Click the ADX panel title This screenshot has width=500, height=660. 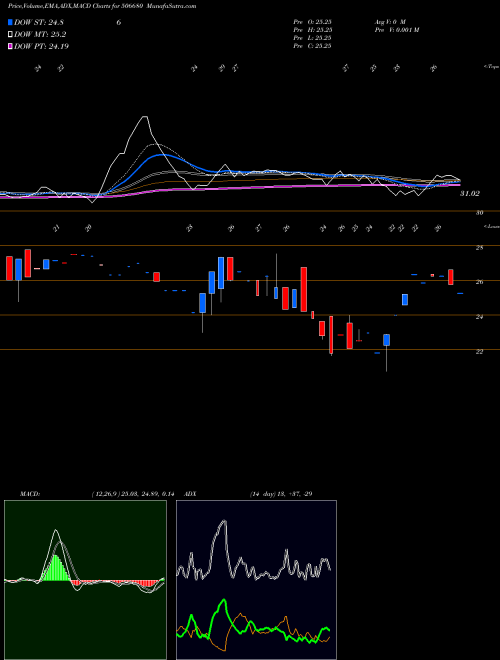191,494
